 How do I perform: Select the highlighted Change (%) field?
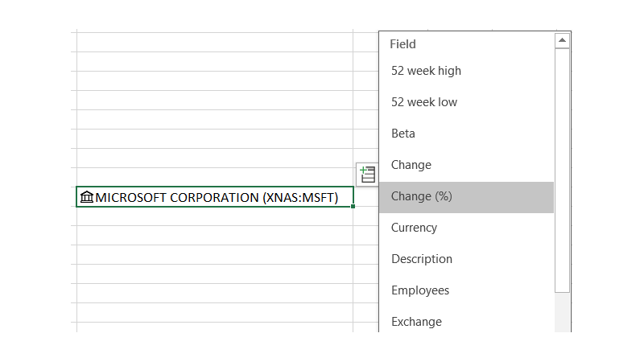click(x=421, y=196)
